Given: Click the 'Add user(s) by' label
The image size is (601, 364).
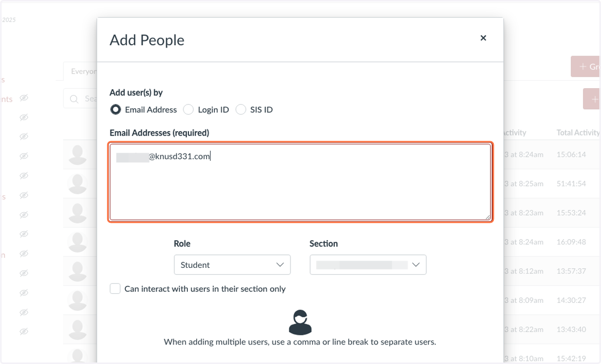Looking at the screenshot, I should click(x=136, y=93).
